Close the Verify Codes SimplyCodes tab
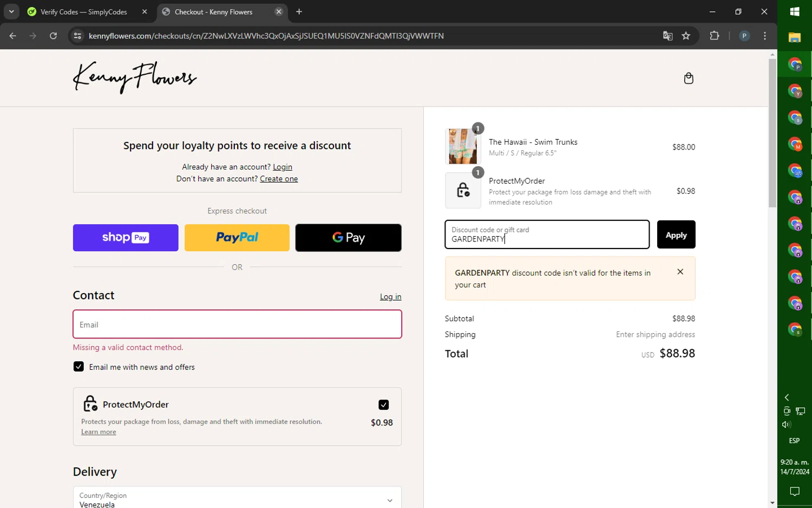The image size is (812, 508). (145, 11)
